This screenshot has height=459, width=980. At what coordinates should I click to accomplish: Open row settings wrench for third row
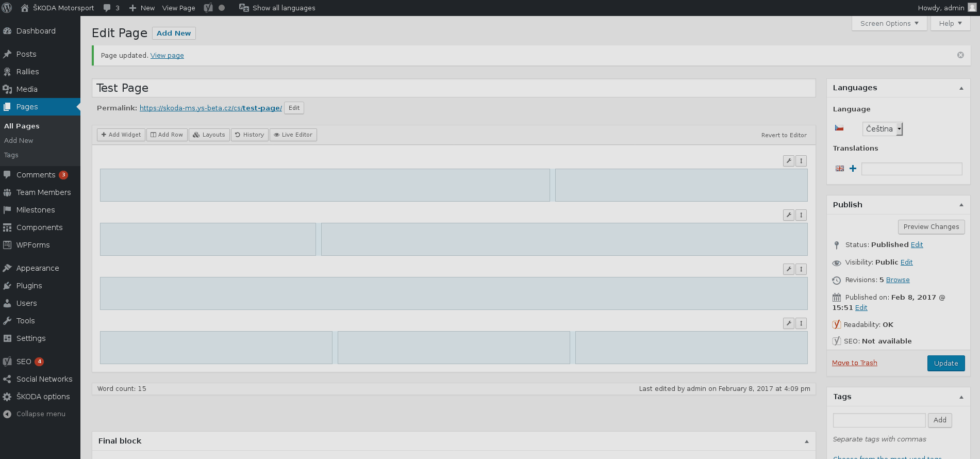[x=789, y=269]
